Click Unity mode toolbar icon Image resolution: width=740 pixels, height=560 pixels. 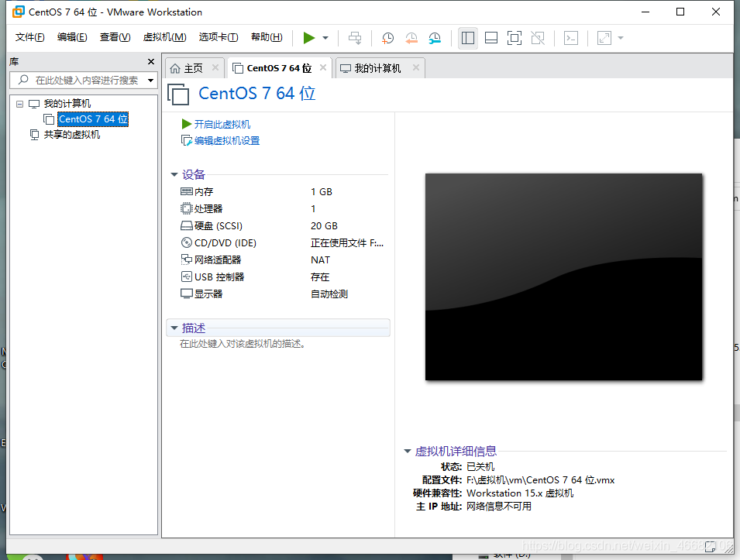(538, 38)
